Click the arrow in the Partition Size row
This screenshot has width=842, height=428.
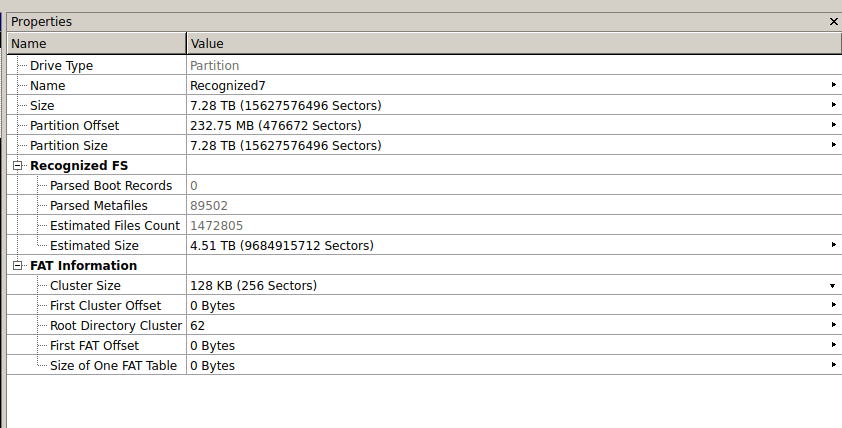[x=833, y=145]
